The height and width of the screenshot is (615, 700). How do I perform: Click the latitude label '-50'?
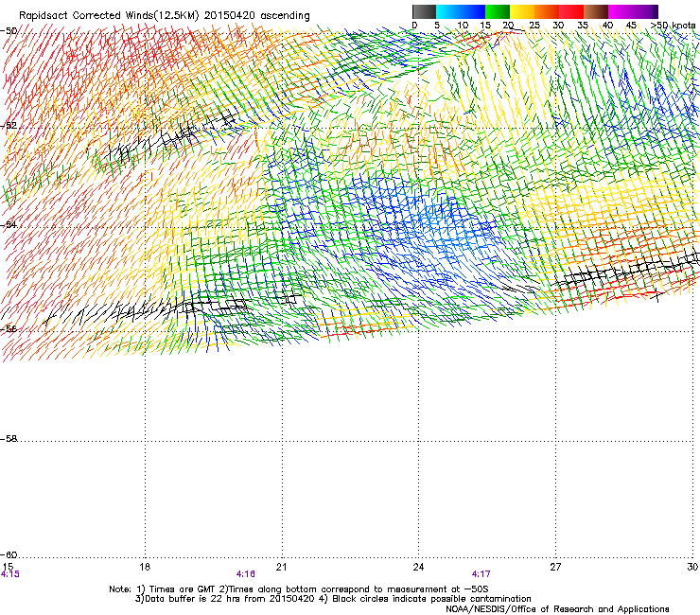[9, 31]
